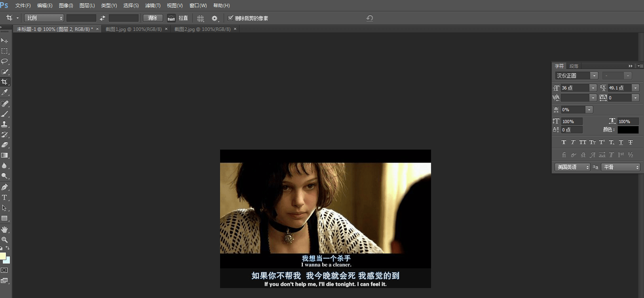Close the 截图2.jpg document tab
Viewport: 644px width, 298px height.
235,29
